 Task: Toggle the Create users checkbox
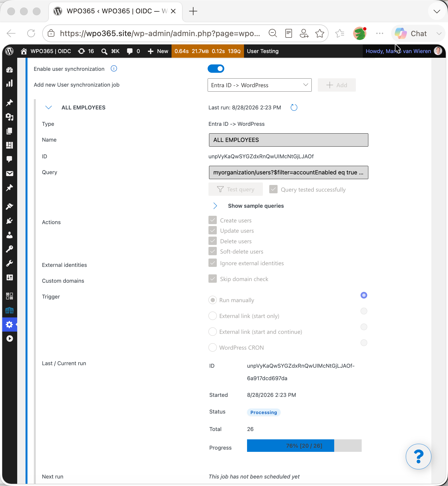tap(213, 220)
